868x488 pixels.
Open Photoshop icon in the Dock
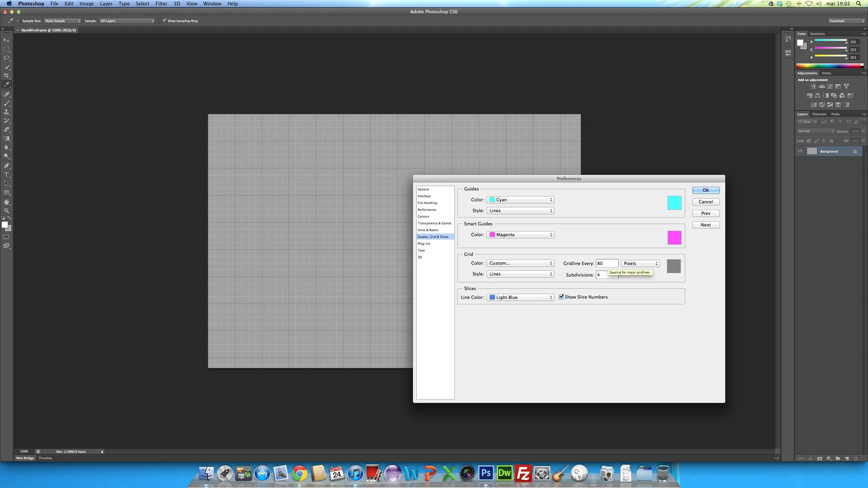tap(486, 473)
